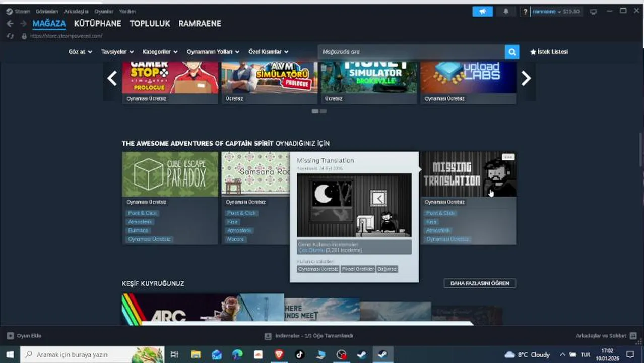
Task: Reload the store page with the refresh icon
Action: point(10,36)
